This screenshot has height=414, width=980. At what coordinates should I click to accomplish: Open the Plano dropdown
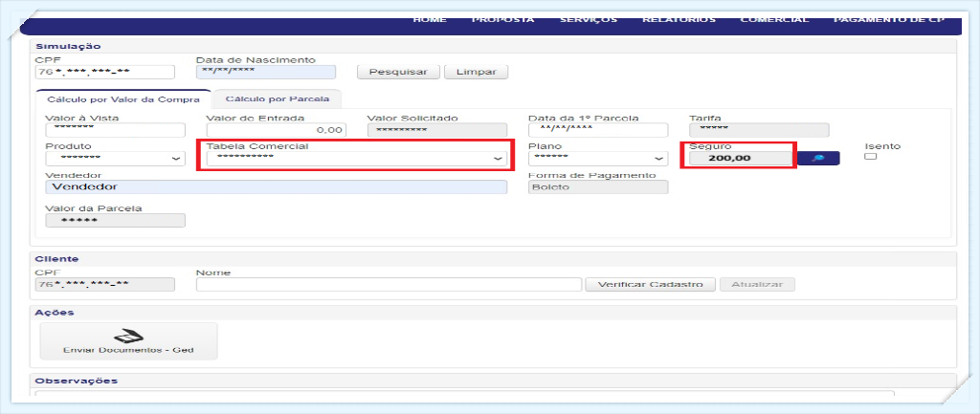click(597, 158)
